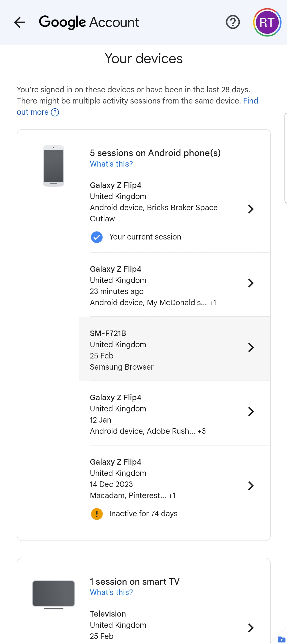This screenshot has width=287, height=644.
Task: Click the Google Account logo
Action: 89,22
